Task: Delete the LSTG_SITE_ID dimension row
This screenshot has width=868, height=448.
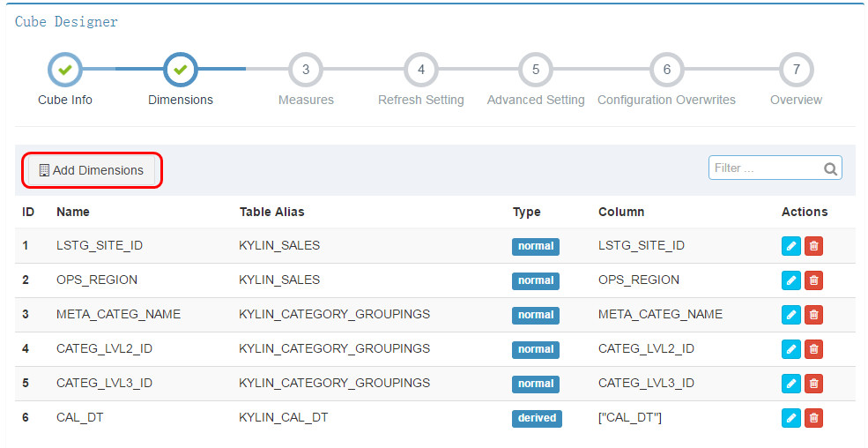Action: click(x=813, y=246)
